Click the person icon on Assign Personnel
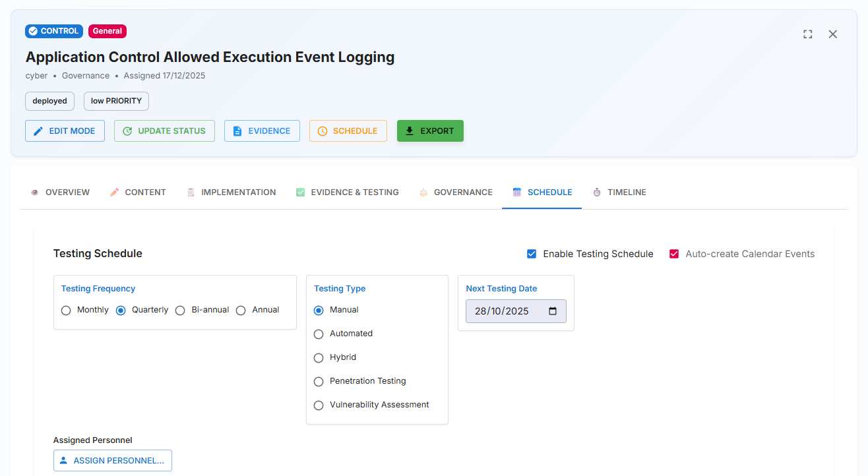The width and height of the screenshot is (868, 476). click(x=63, y=461)
